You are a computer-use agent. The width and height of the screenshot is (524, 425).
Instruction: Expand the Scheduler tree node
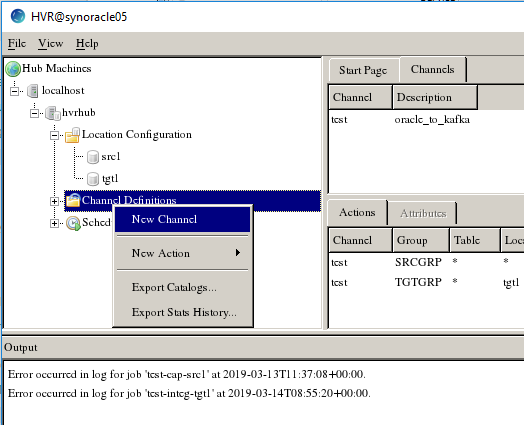(54, 223)
